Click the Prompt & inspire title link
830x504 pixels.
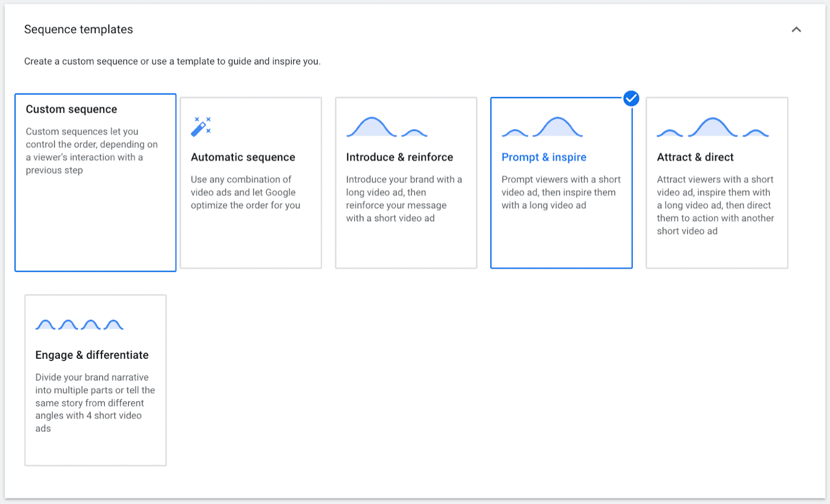tap(544, 157)
